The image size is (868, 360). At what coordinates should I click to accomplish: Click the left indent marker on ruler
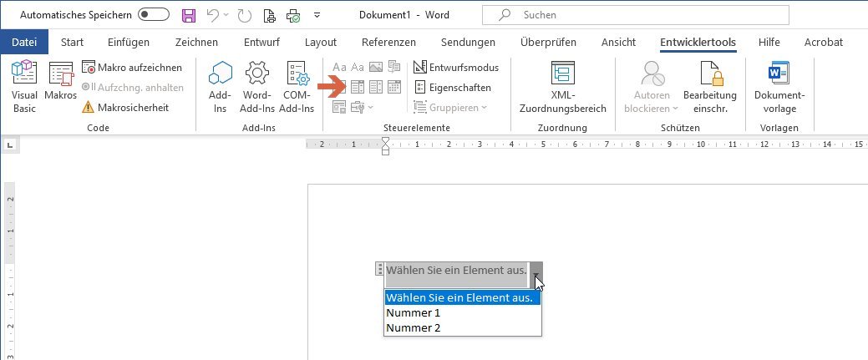click(385, 151)
